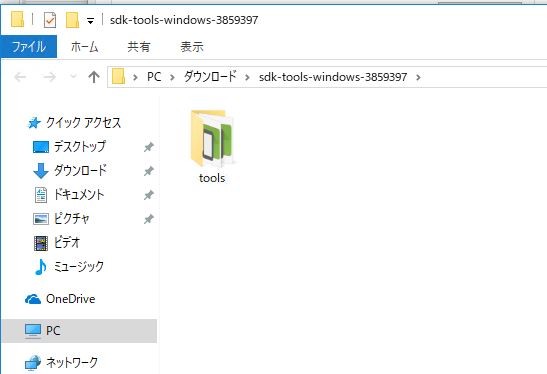Click pin icon next to ドキュメント
Viewport: 547px width, 374px height.
(149, 195)
